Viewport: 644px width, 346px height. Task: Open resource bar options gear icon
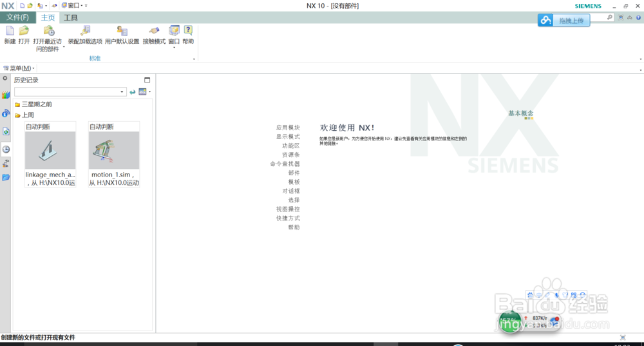[x=5, y=78]
